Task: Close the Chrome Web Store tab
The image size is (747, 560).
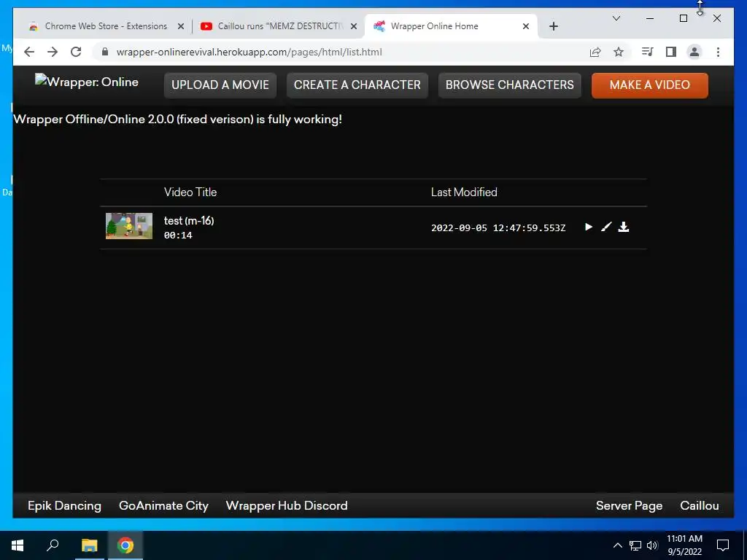Action: pos(181,26)
